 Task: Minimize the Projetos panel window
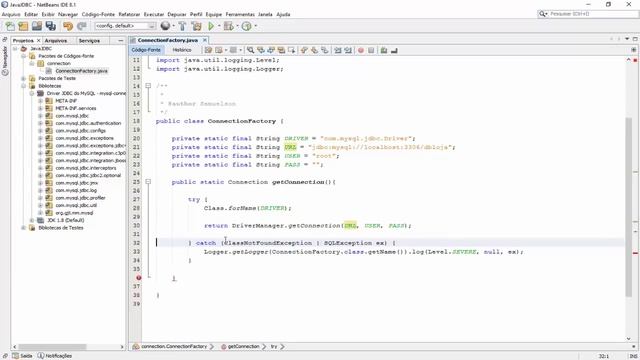tap(120, 40)
